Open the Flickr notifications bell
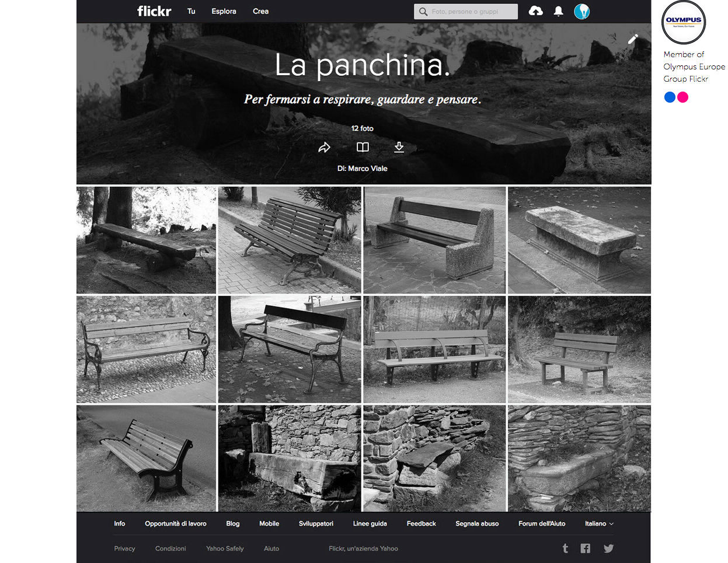Screen dimensions: 728x563 tap(558, 11)
